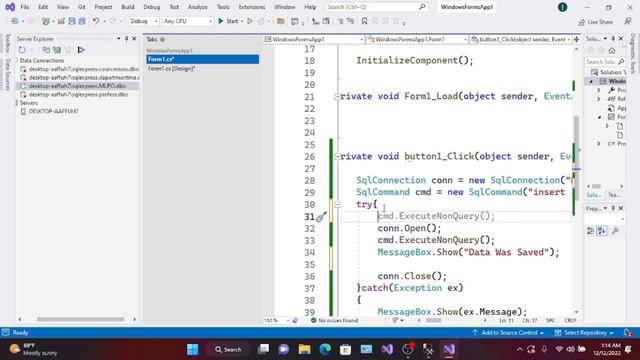
Task: Select the sqlexpress.MLPO.dbo data connection
Action: [x=77, y=86]
